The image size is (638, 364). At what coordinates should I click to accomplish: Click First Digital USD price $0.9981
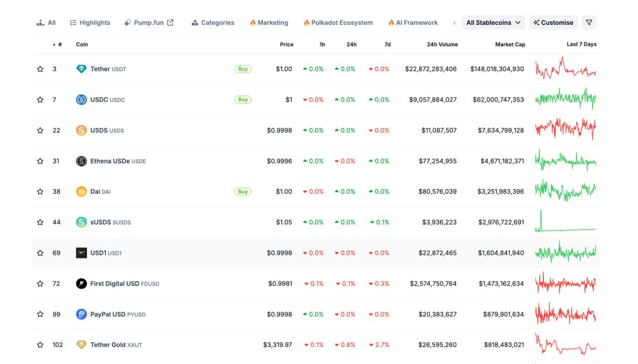[x=280, y=284]
